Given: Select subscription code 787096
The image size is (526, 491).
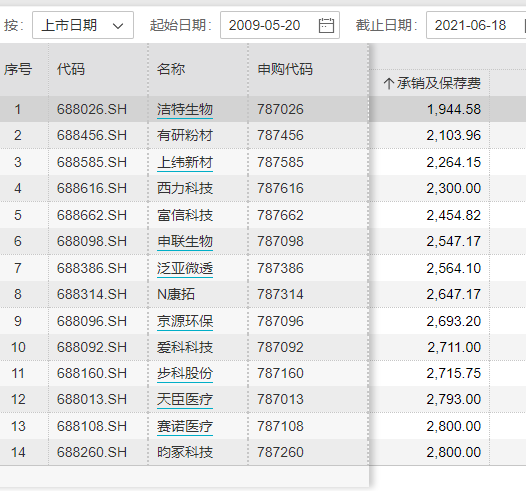Looking at the screenshot, I should (x=280, y=321).
